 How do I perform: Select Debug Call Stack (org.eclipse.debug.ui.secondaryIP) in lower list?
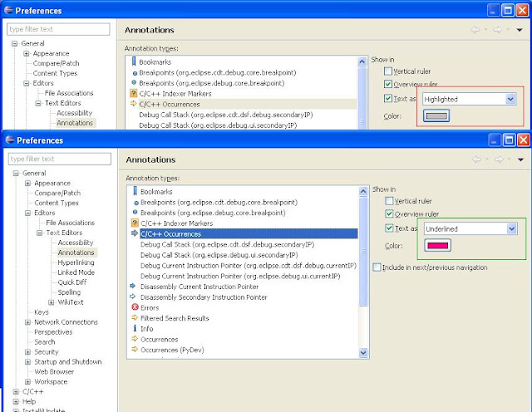219,255
